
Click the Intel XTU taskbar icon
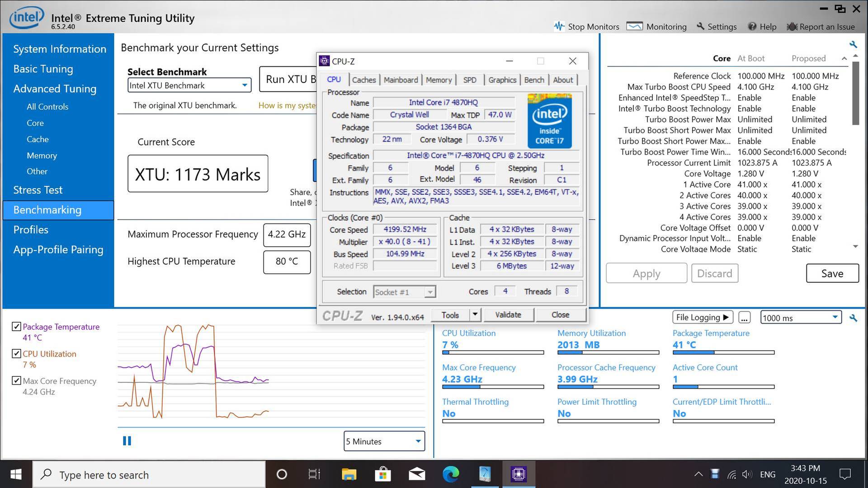(485, 474)
